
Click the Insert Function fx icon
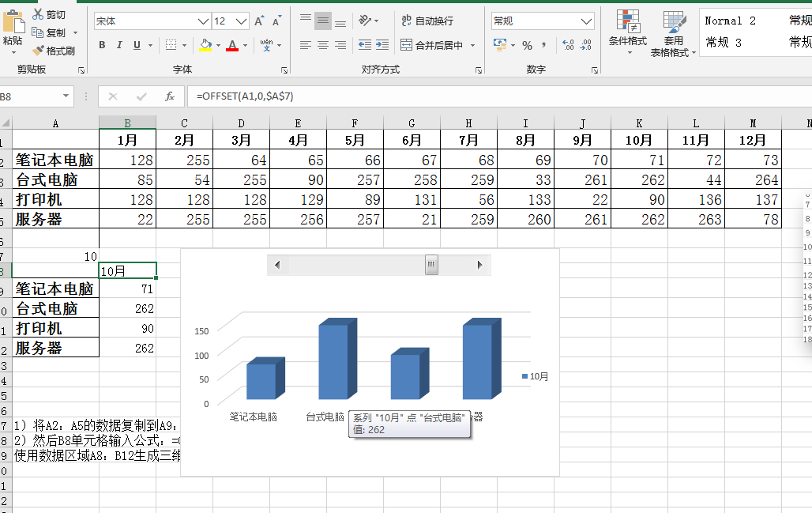pos(169,96)
